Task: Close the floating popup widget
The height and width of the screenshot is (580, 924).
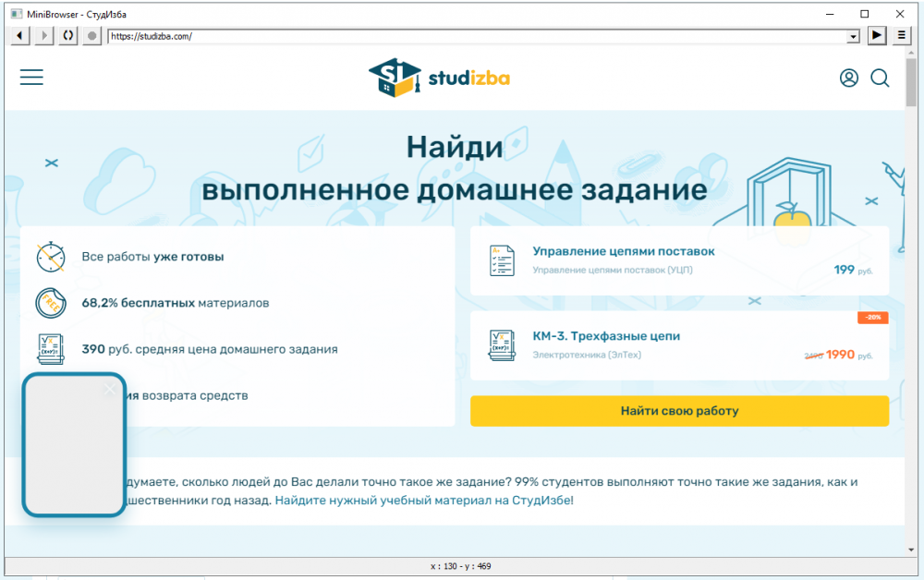Action: pyautogui.click(x=110, y=389)
